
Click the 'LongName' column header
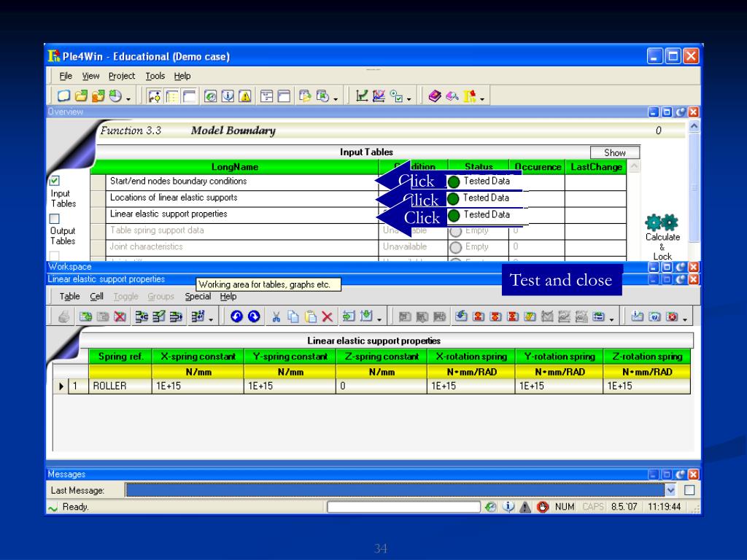point(234,167)
